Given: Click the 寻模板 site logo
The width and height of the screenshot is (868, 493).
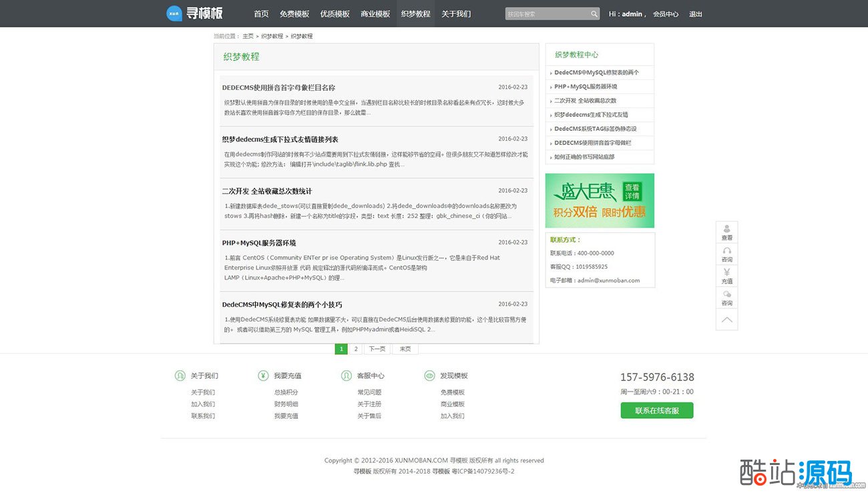Looking at the screenshot, I should tap(194, 13).
